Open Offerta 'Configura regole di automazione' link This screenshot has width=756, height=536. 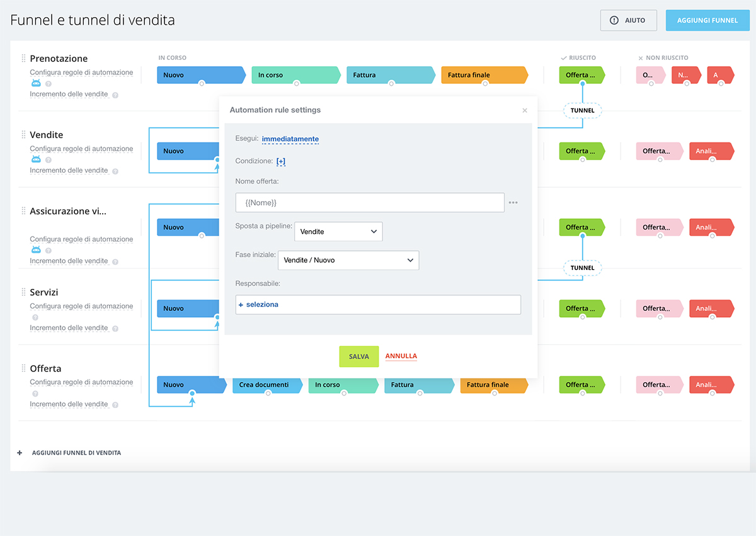click(81, 382)
